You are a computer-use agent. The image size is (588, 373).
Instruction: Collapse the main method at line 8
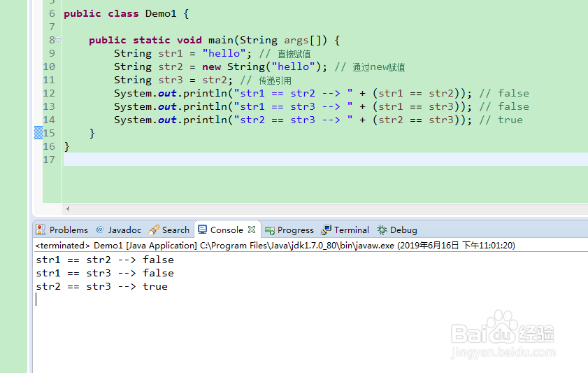click(59, 40)
